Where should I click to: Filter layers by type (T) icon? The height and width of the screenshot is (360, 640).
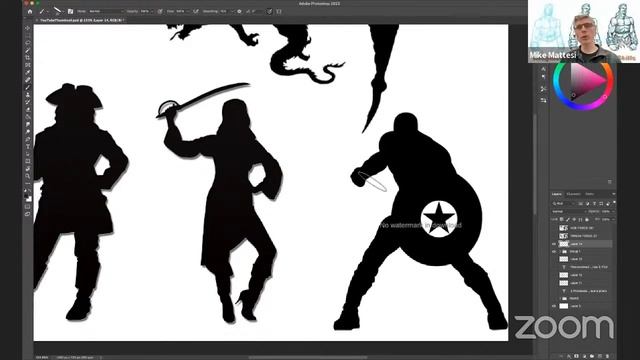(594, 203)
